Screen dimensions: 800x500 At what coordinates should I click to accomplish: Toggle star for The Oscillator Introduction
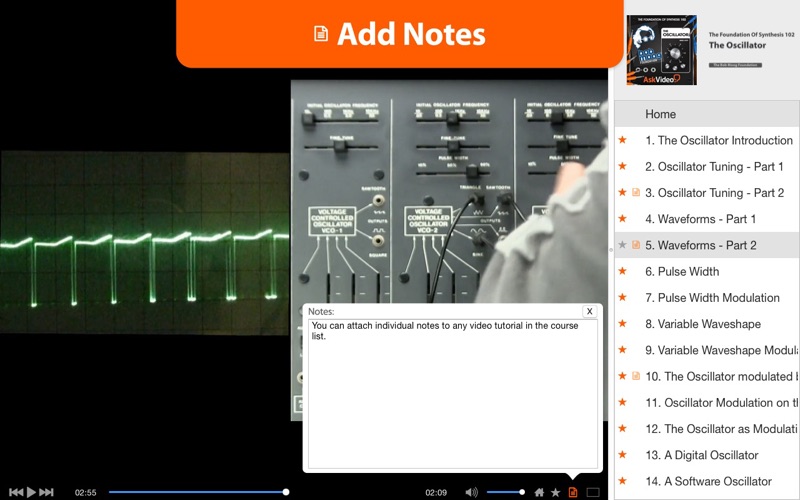click(622, 140)
